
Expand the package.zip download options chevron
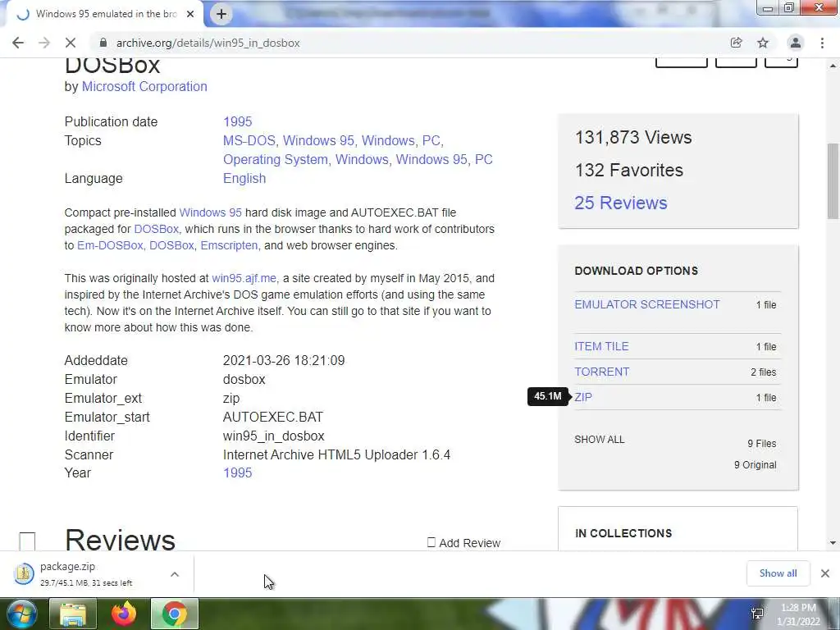pyautogui.click(x=175, y=573)
